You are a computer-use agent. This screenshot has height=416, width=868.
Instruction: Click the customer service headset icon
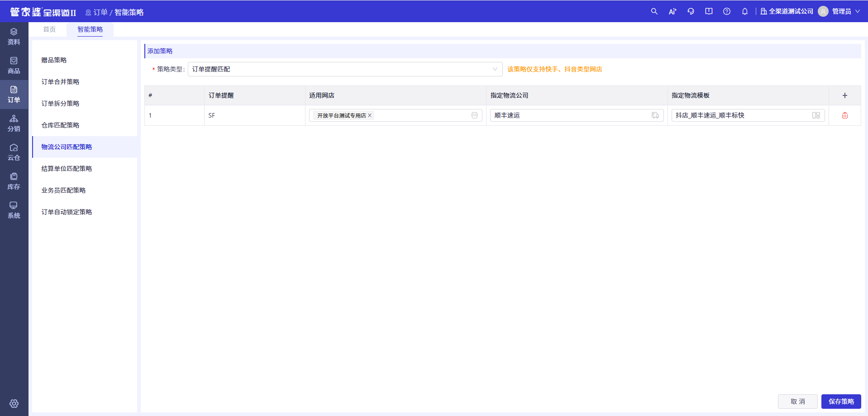point(691,11)
